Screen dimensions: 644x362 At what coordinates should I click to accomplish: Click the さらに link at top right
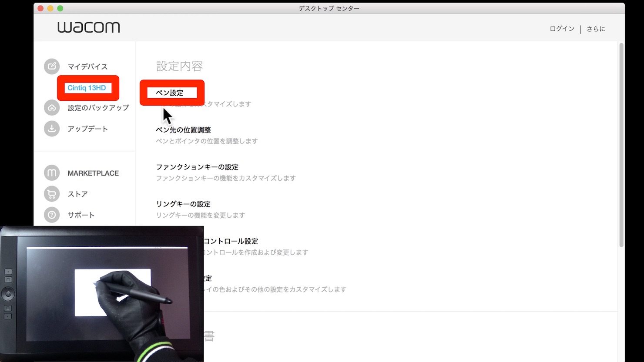[596, 29]
